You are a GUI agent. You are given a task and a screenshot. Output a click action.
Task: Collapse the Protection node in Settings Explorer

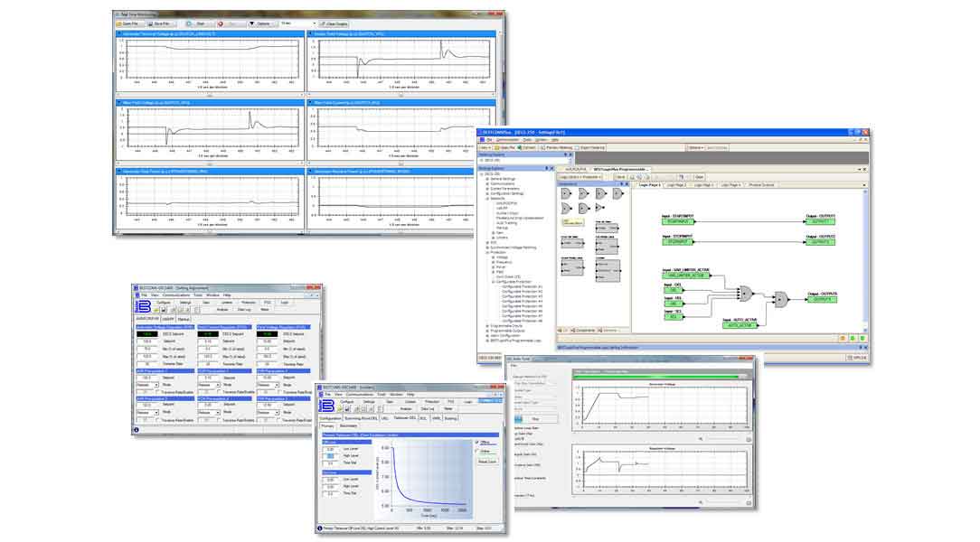pos(487,252)
